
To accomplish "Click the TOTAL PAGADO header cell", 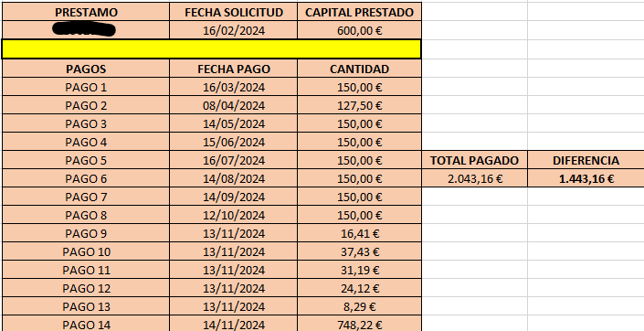I will [474, 160].
